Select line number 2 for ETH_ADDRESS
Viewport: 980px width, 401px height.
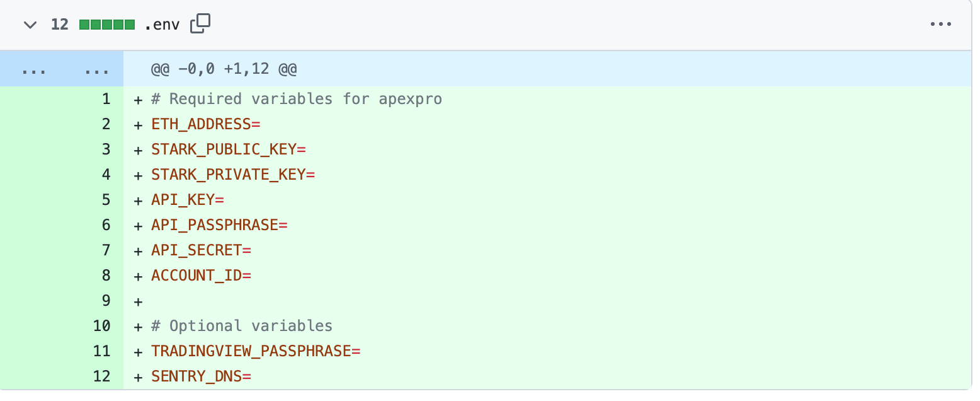click(x=105, y=124)
